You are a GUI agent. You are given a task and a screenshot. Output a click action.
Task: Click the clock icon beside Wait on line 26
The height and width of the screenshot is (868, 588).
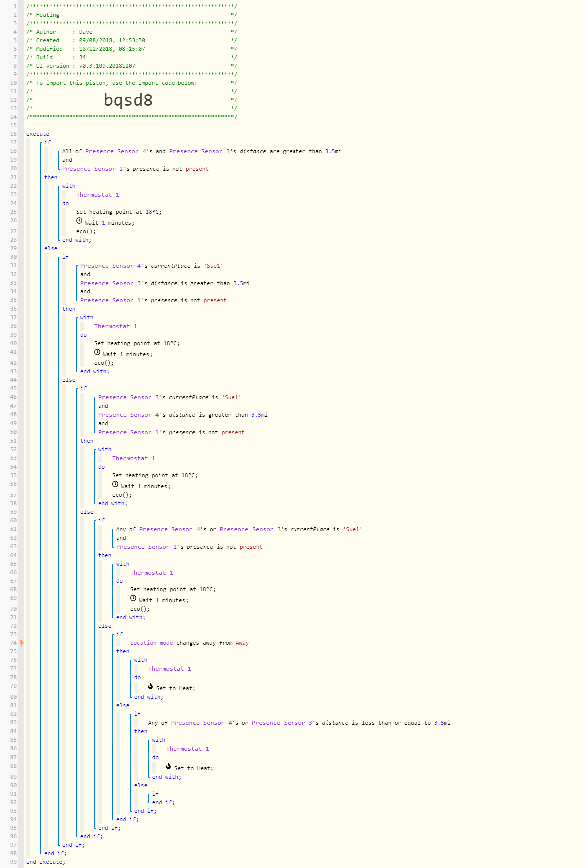(x=79, y=221)
